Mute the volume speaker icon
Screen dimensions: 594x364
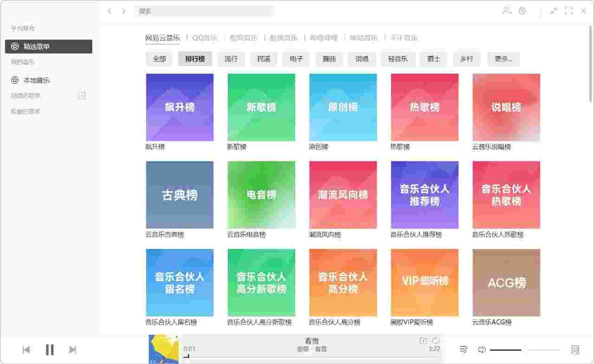click(x=482, y=350)
